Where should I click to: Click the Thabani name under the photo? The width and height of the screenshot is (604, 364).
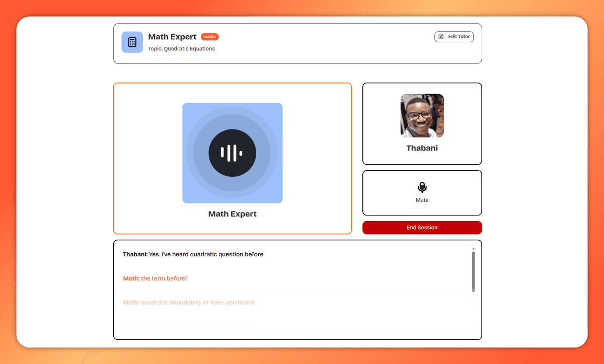pyautogui.click(x=422, y=148)
